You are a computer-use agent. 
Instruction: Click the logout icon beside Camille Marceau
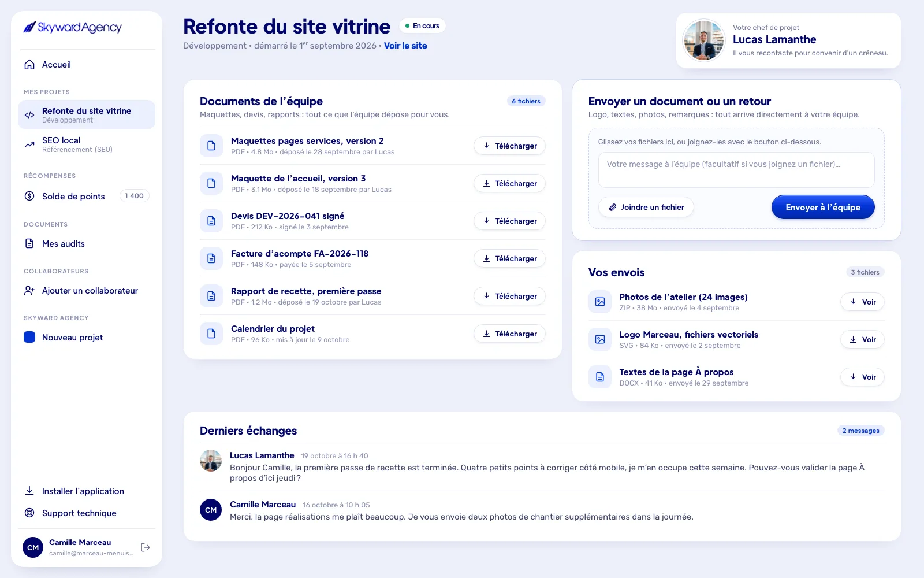tap(146, 547)
